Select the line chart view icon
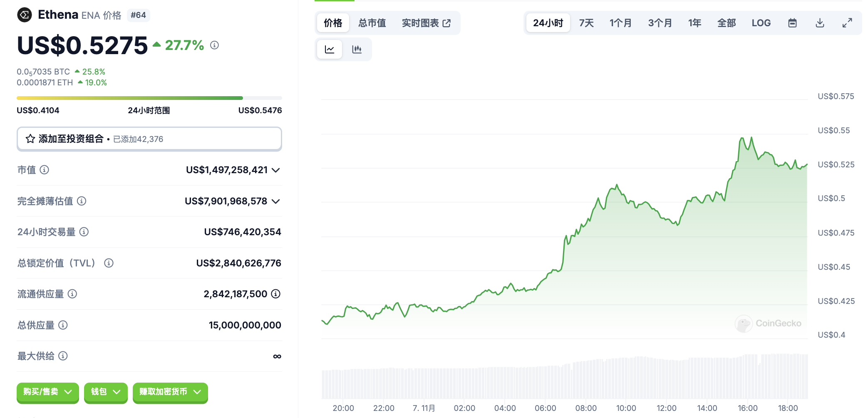 point(330,50)
